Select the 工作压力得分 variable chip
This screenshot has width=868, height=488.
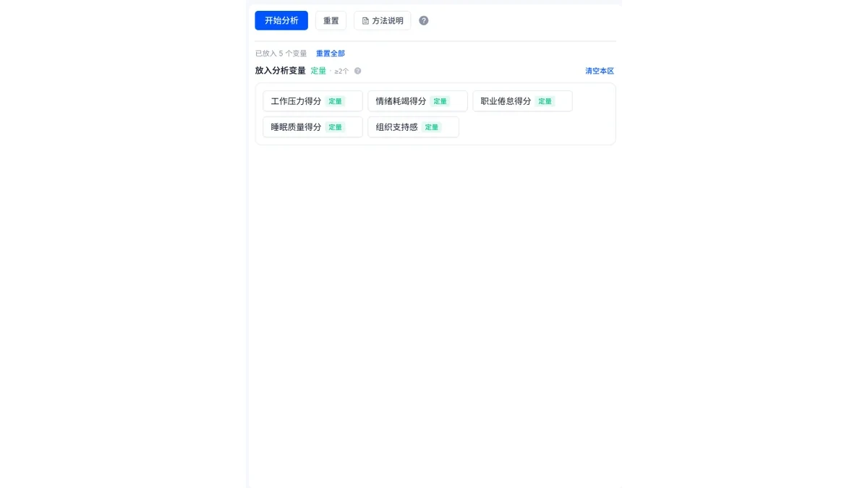[x=312, y=101]
